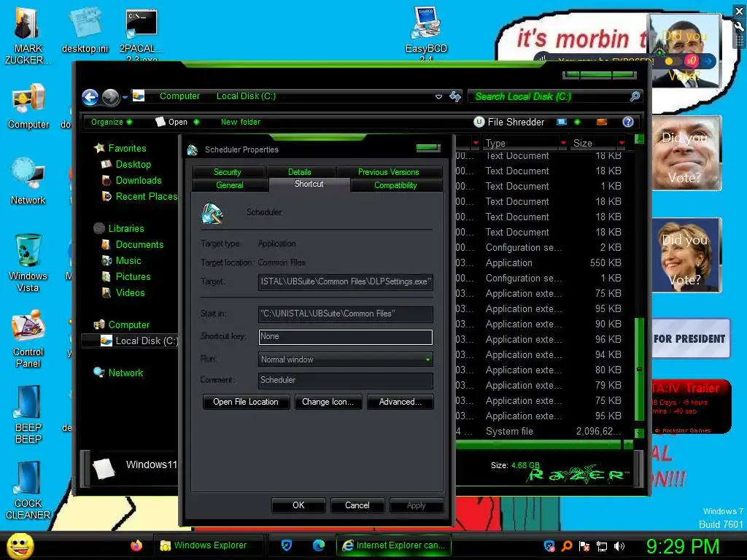
Task: Select the 2PACAL exe desktop icon
Action: [142, 34]
